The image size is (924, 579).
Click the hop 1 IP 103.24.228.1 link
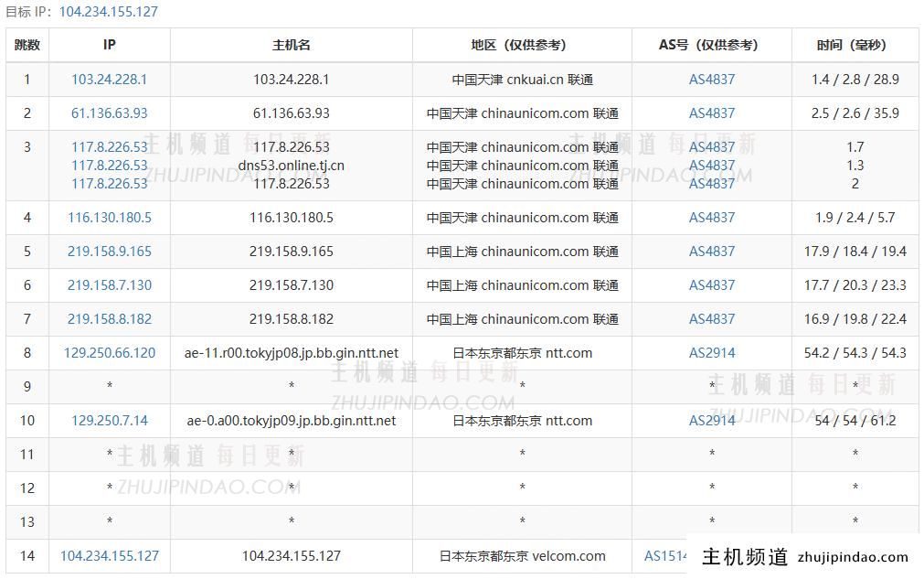click(109, 80)
